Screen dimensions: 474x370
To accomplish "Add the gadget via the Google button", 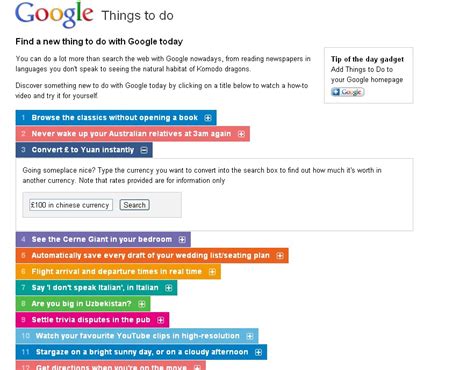I will pos(348,92).
